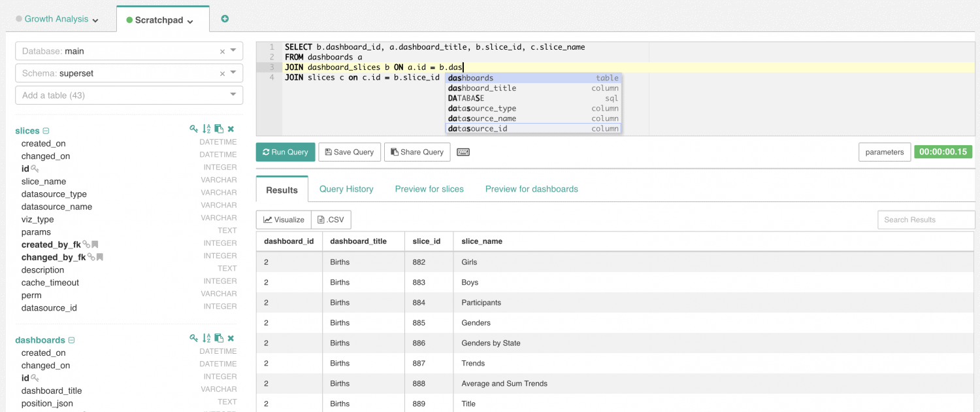The width and height of the screenshot is (980, 412).
Task: Click the query elapsed time badge
Action: point(943,152)
